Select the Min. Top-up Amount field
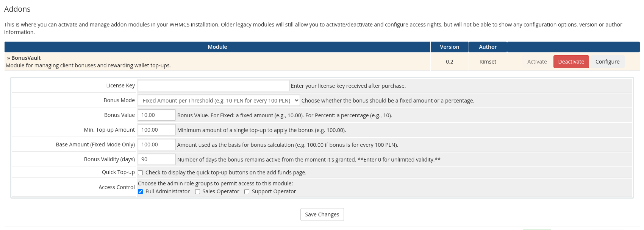The width and height of the screenshot is (644, 230). pyautogui.click(x=156, y=130)
